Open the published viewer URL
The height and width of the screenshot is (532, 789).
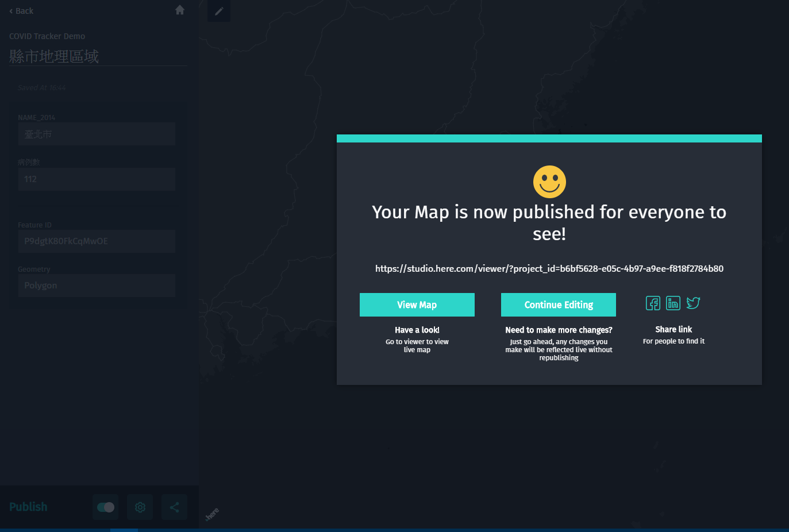549,268
